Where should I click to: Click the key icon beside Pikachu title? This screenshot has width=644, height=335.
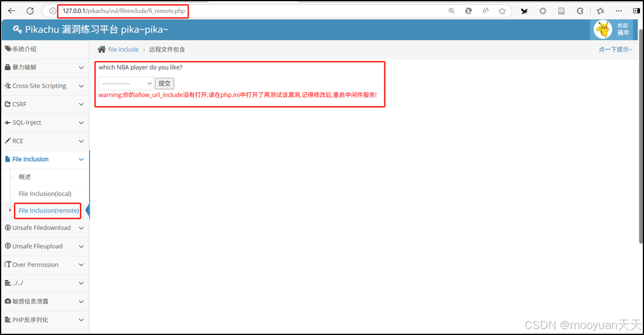click(17, 29)
